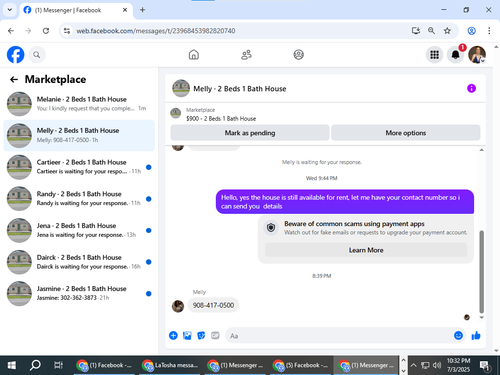This screenshot has width=500, height=375.
Task: Open a new browser tab
Action: (x=142, y=10)
